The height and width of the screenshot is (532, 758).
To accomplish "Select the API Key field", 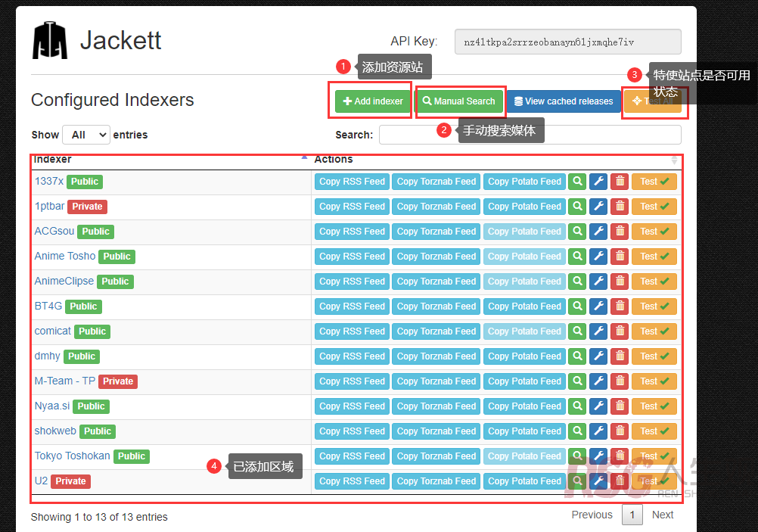I will [x=568, y=42].
